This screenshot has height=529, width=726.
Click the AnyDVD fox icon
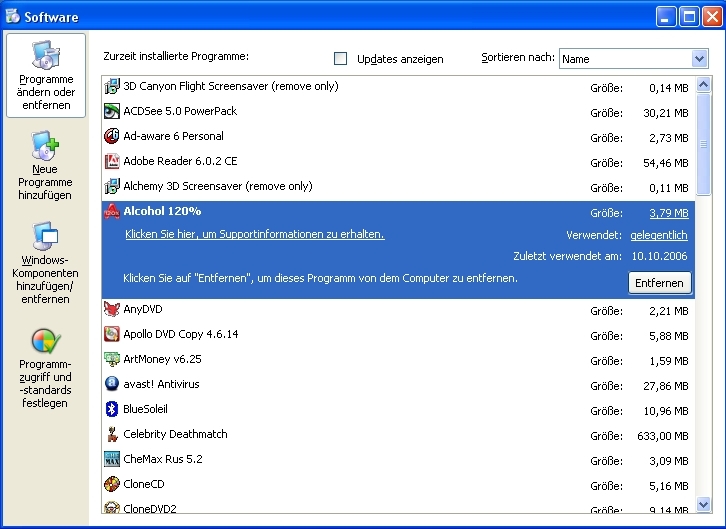[x=112, y=309]
